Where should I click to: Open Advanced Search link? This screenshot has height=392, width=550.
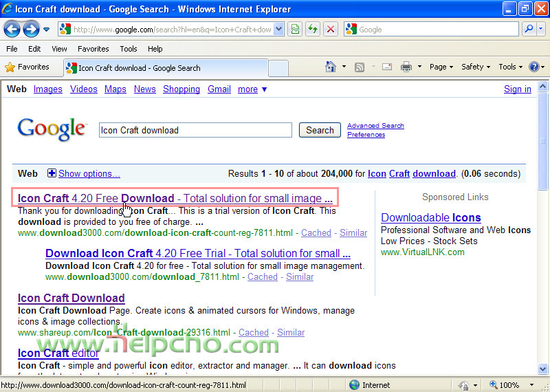tap(375, 126)
